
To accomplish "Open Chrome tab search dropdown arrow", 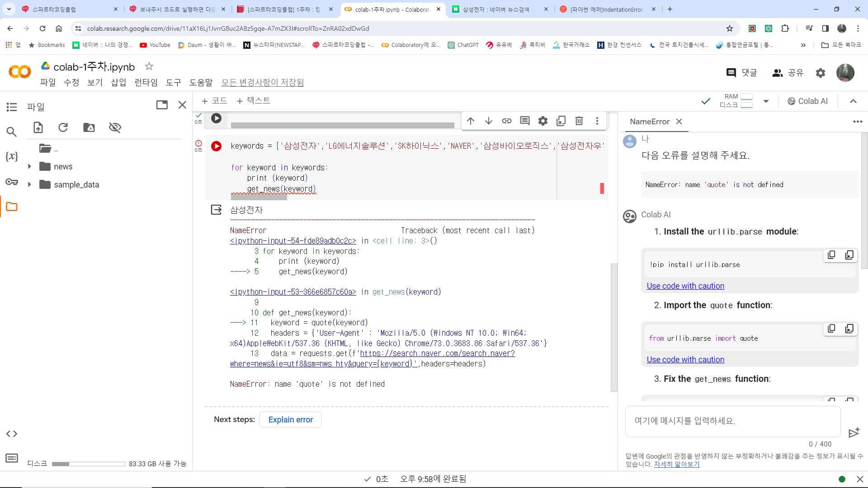I will (x=9, y=9).
